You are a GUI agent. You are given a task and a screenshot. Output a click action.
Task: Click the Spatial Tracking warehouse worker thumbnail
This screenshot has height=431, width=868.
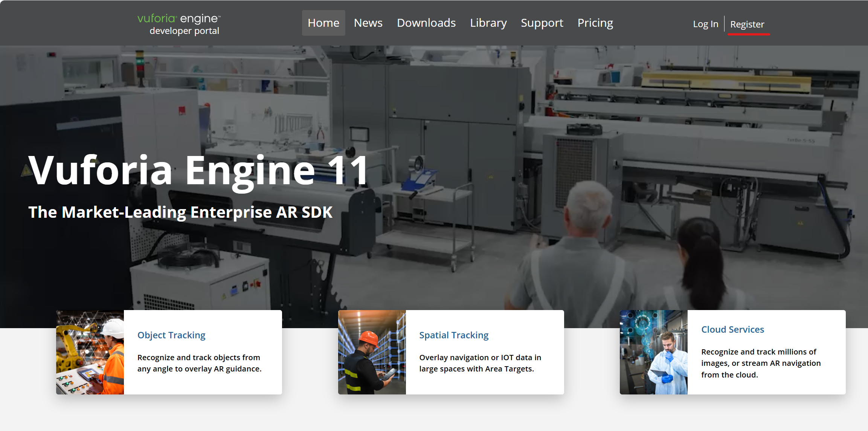pos(372,352)
